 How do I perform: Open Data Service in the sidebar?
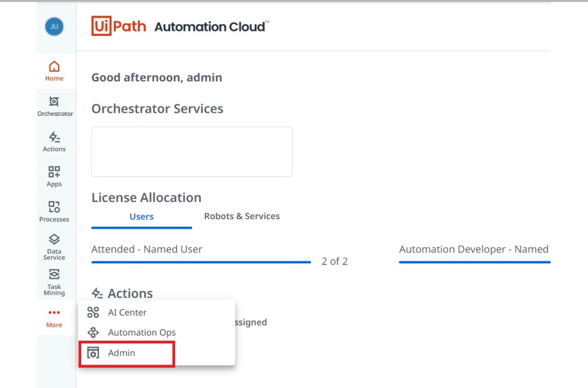pyautogui.click(x=54, y=248)
